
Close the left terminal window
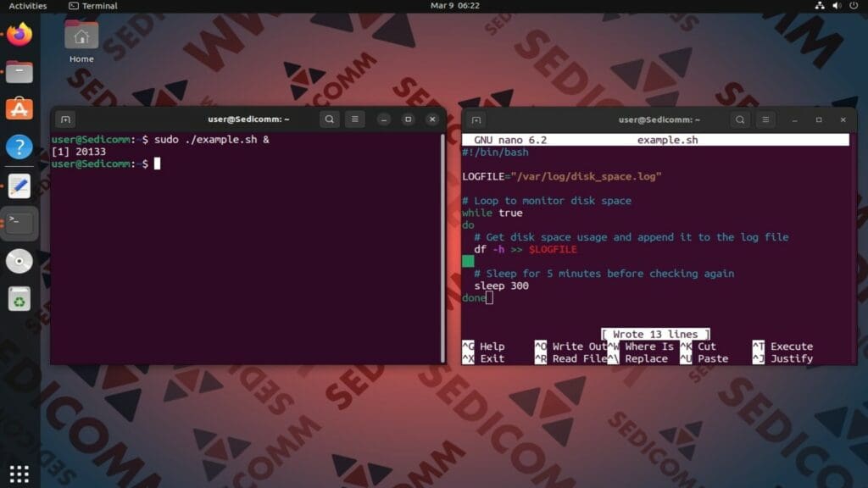point(432,119)
